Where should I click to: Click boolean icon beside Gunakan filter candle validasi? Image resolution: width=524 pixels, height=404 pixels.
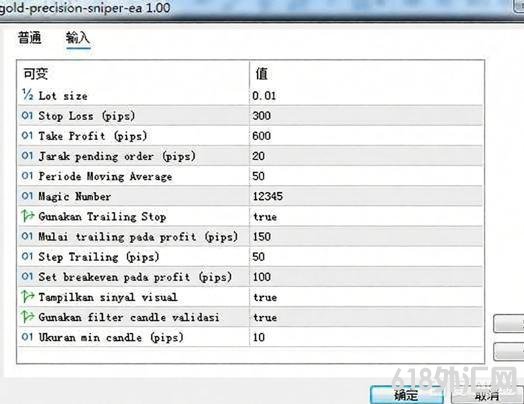(27, 316)
